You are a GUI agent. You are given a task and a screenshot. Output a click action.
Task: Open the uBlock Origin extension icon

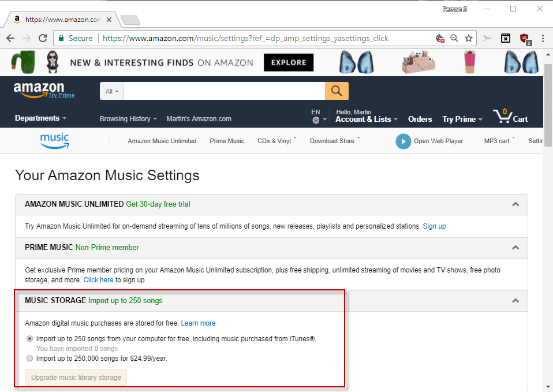click(x=524, y=38)
